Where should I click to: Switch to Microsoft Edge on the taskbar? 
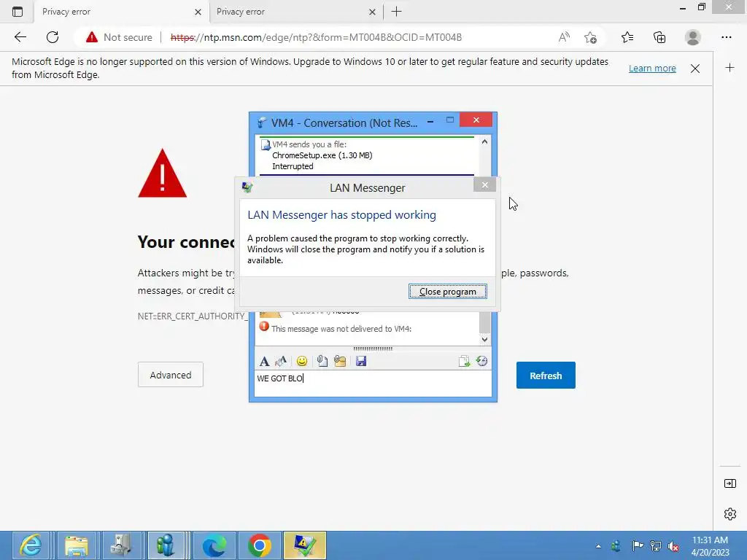[x=214, y=545]
